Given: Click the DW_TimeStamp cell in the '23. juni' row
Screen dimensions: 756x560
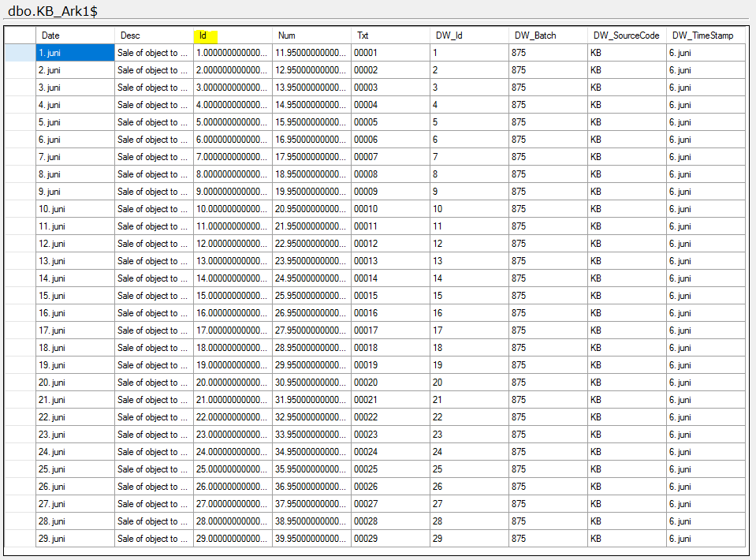Looking at the screenshot, I should click(706, 435).
